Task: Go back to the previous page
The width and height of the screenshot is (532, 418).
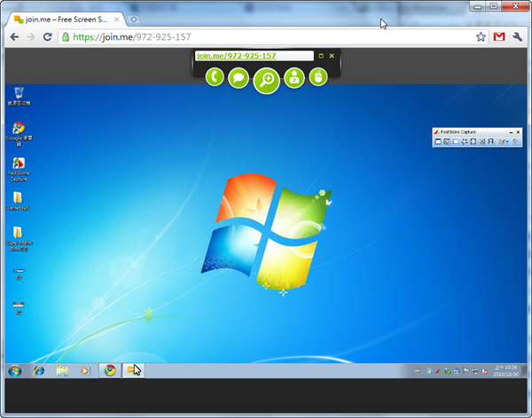Action: 14,37
